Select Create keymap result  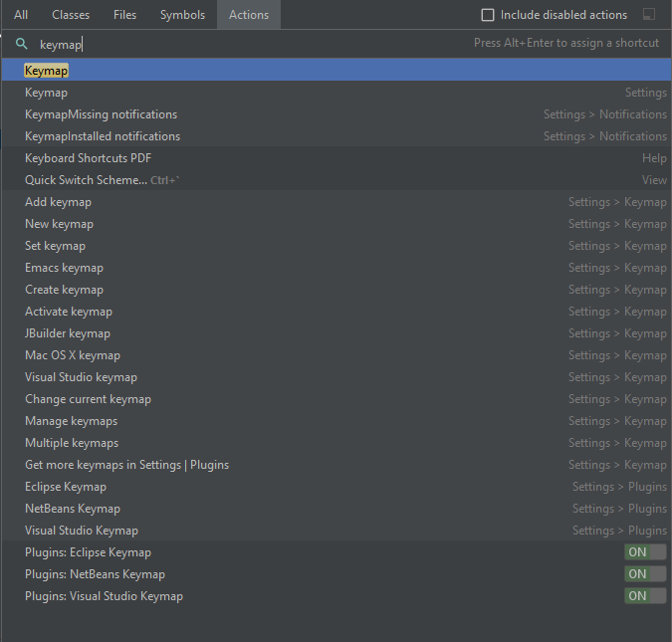point(336,289)
